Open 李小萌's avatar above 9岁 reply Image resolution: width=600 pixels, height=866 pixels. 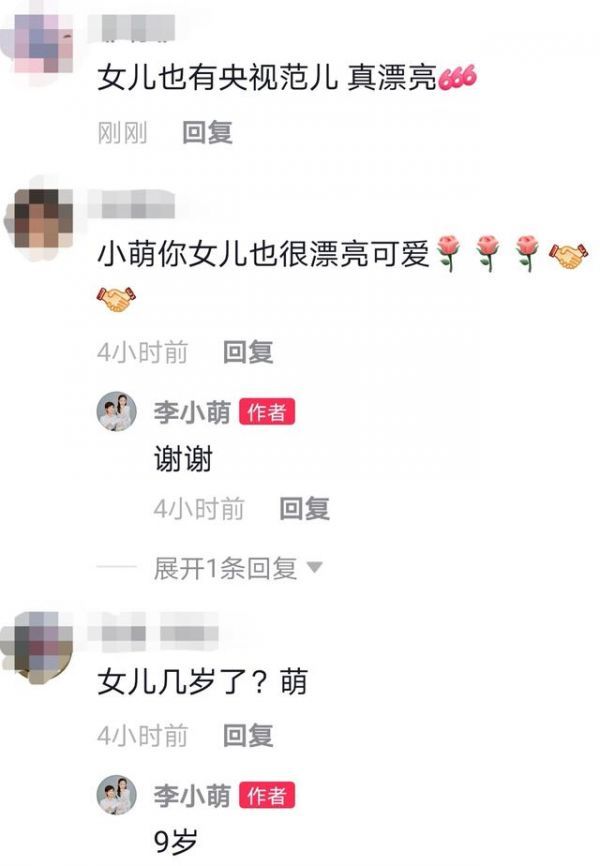coord(117,795)
